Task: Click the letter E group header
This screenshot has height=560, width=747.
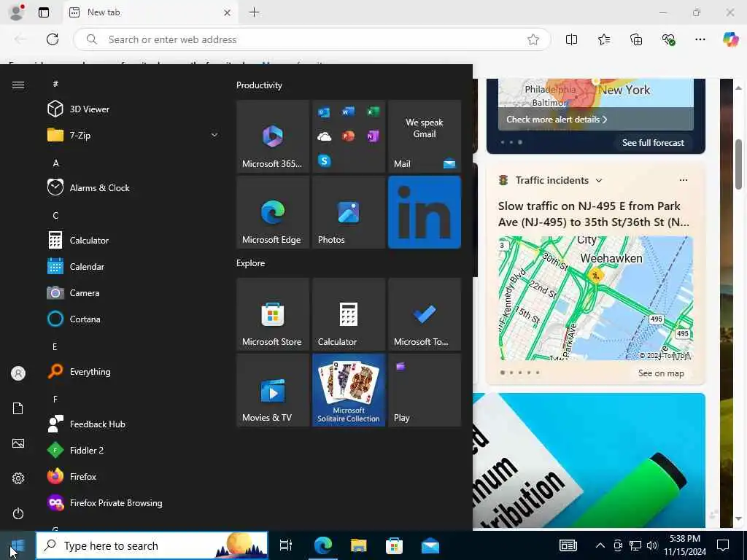Action: coord(55,346)
